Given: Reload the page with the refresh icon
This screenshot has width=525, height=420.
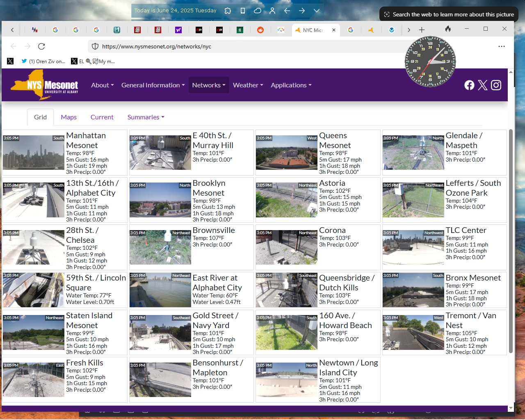Looking at the screenshot, I should (41, 46).
